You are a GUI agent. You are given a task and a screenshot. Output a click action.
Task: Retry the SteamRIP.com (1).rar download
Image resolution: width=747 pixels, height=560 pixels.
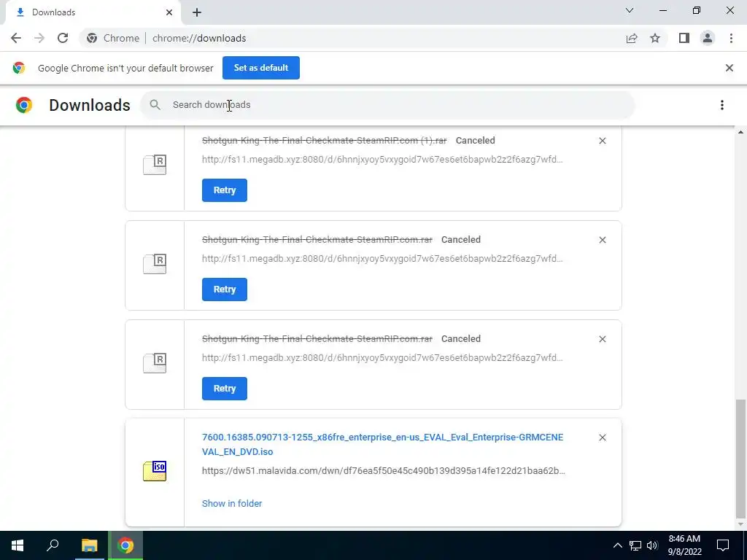tap(225, 190)
